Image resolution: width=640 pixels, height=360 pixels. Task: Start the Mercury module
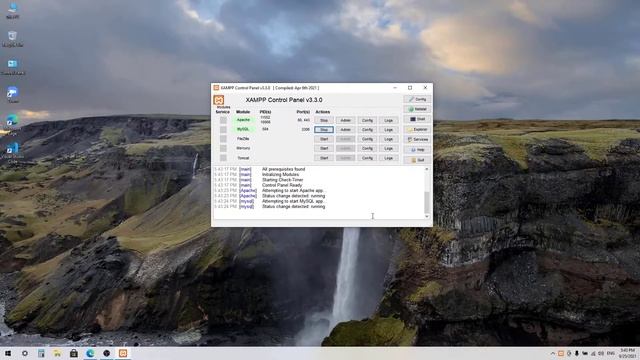click(x=324, y=149)
